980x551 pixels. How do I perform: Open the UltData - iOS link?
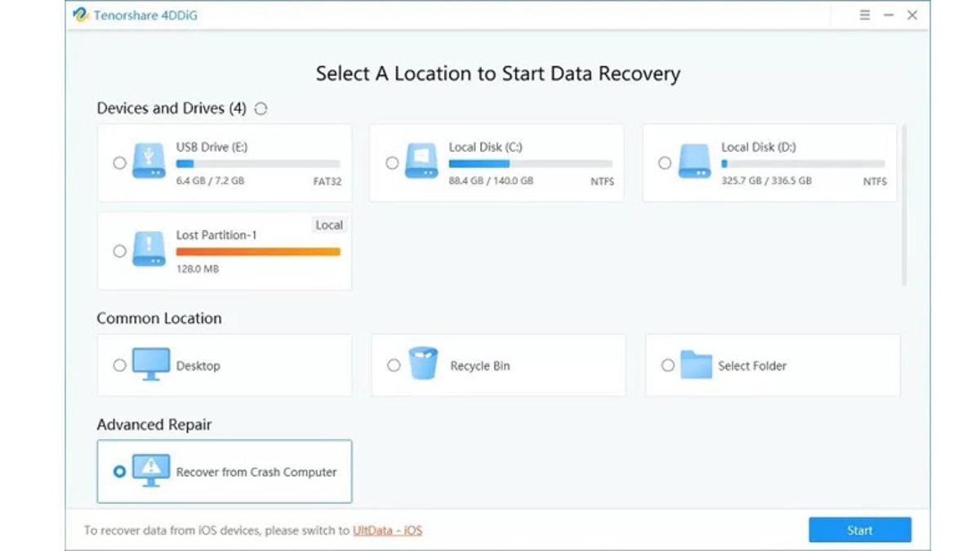tap(387, 531)
